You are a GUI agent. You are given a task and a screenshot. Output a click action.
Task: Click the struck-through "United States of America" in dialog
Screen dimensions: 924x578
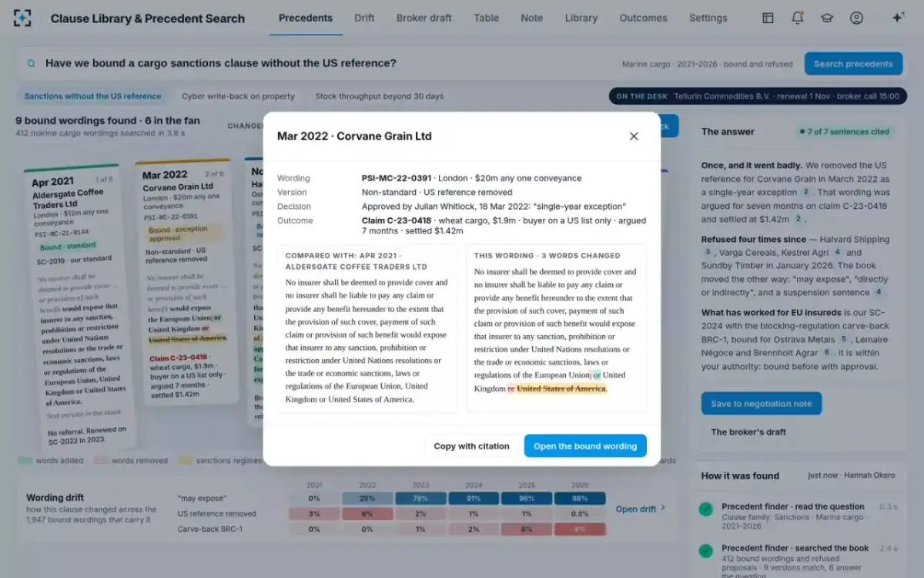click(561, 388)
